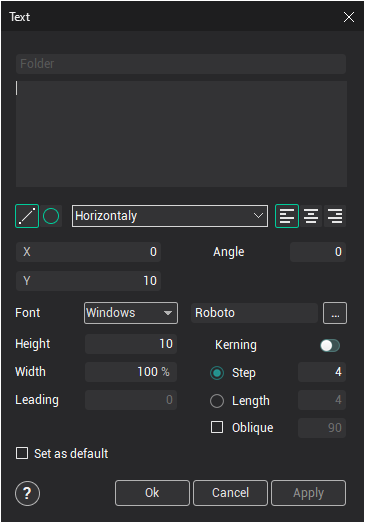Image resolution: width=365 pixels, height=523 pixels.
Task: Click the Length value field
Action: click(322, 400)
